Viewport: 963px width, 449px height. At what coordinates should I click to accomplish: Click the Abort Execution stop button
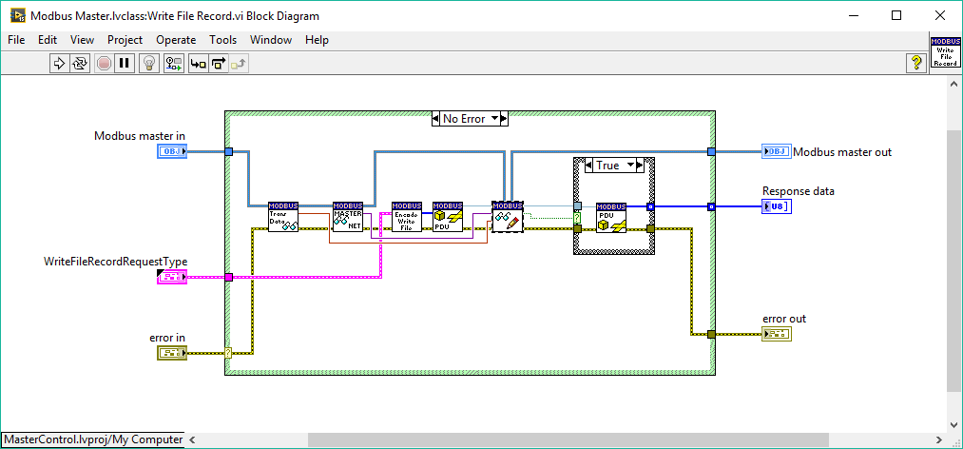[104, 63]
